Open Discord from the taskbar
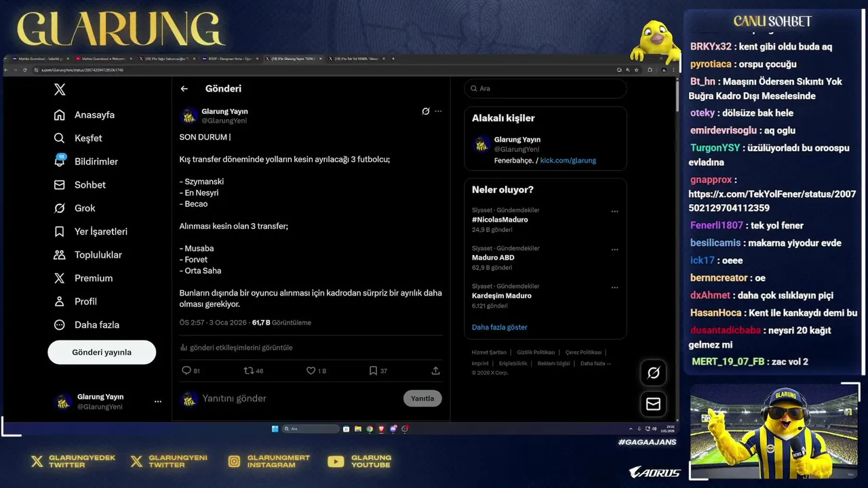 393,429
